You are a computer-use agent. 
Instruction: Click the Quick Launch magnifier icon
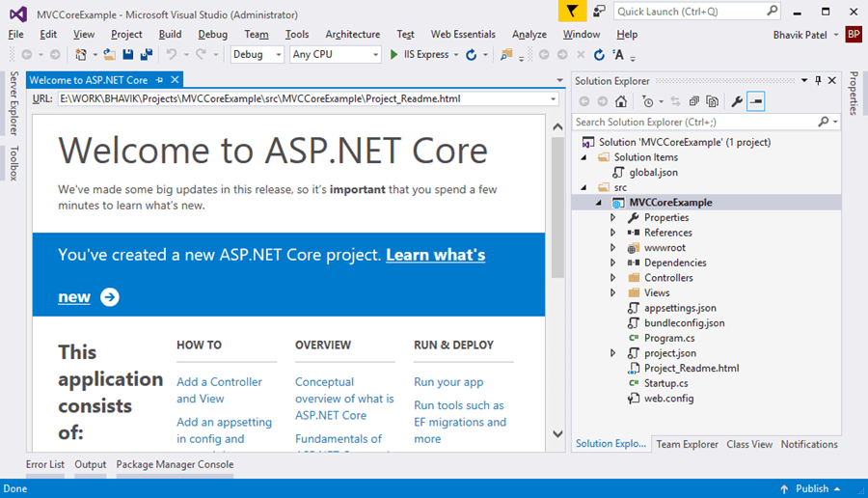pos(773,11)
